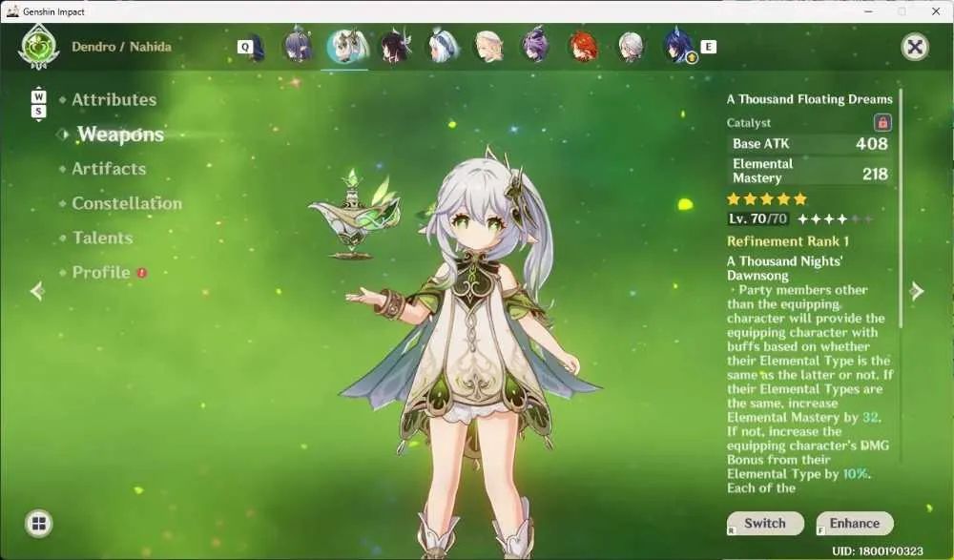Click the Genshin Impact icon in the title bar

click(12, 11)
